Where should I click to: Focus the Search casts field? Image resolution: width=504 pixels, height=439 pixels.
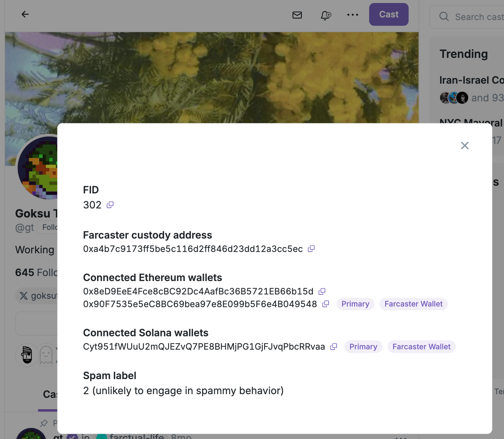[467, 17]
